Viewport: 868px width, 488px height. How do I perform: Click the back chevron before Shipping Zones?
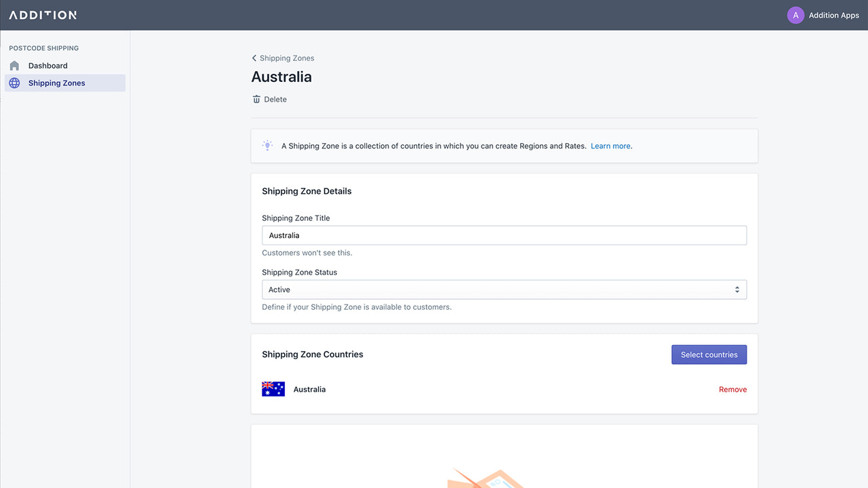(254, 58)
